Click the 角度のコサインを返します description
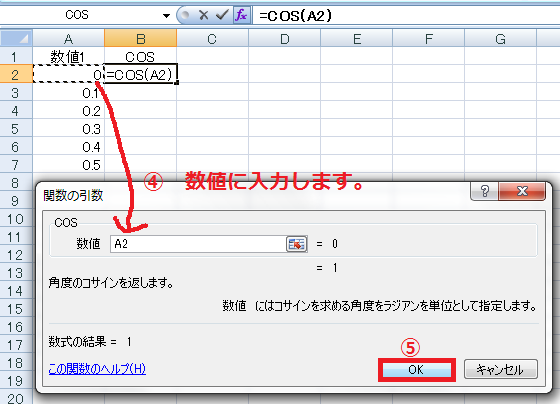The width and height of the screenshot is (560, 404). 111,283
